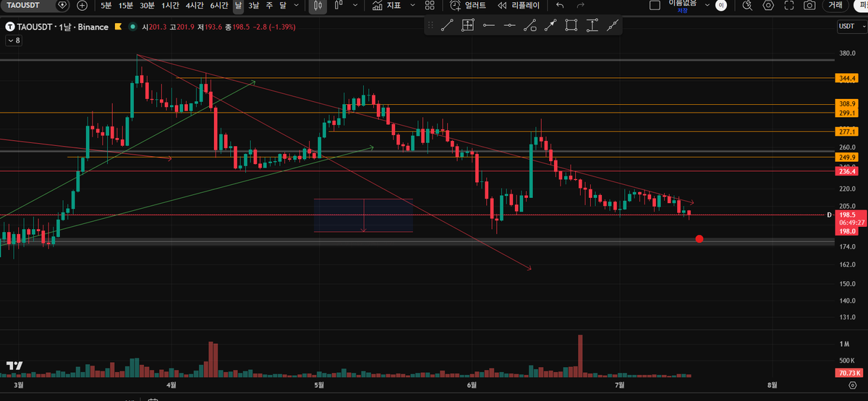Expand the timeframe list dropdown arrow
The height and width of the screenshot is (401, 868).
tap(297, 5)
